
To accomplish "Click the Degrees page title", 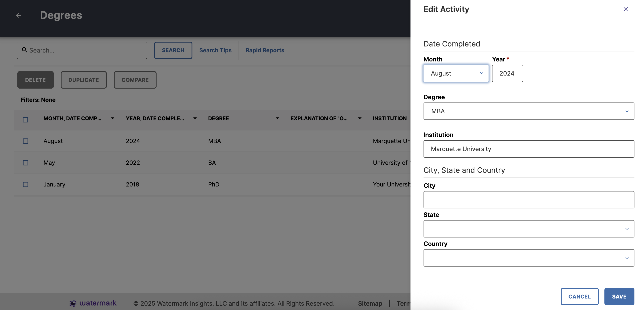I will click(x=61, y=15).
